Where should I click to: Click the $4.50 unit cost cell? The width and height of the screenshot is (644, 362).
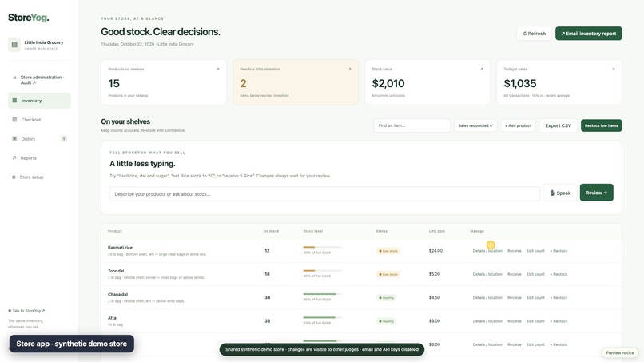[434, 297]
